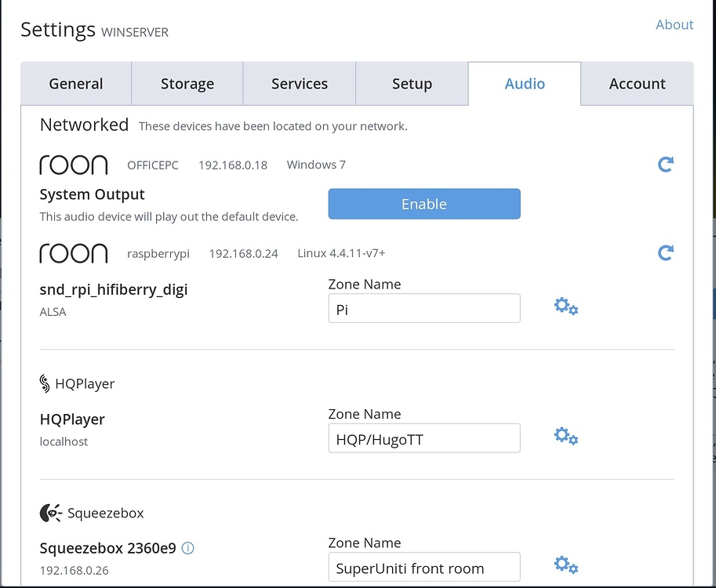Refresh the OFFICEPC device list

pos(665,165)
